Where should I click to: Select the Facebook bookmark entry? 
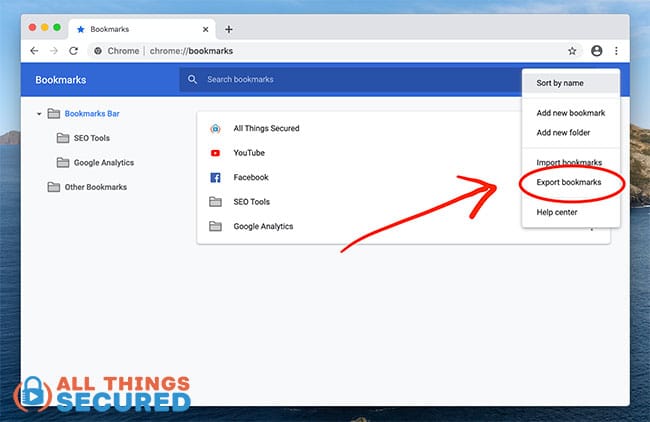click(x=250, y=178)
